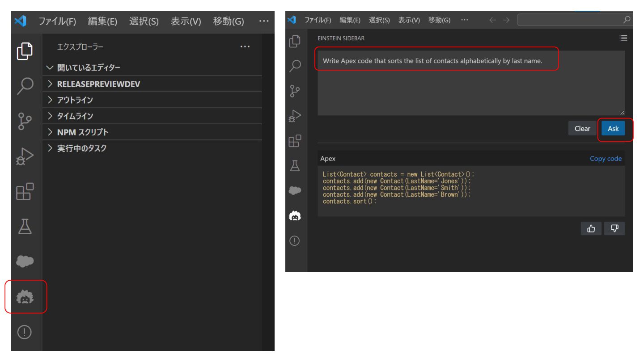The width and height of the screenshot is (644, 362).
Task: Open 表示(V) menu in left window
Action: 186,21
